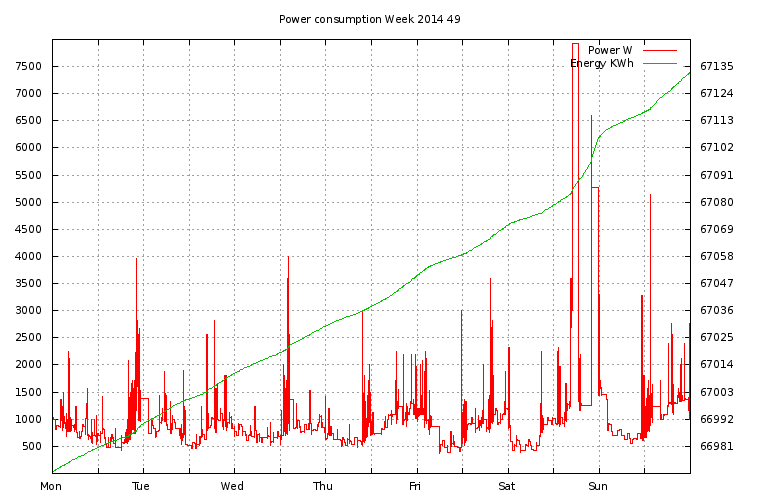Click the 5000 left axis value
The height and width of the screenshot is (500, 768).
coord(28,202)
